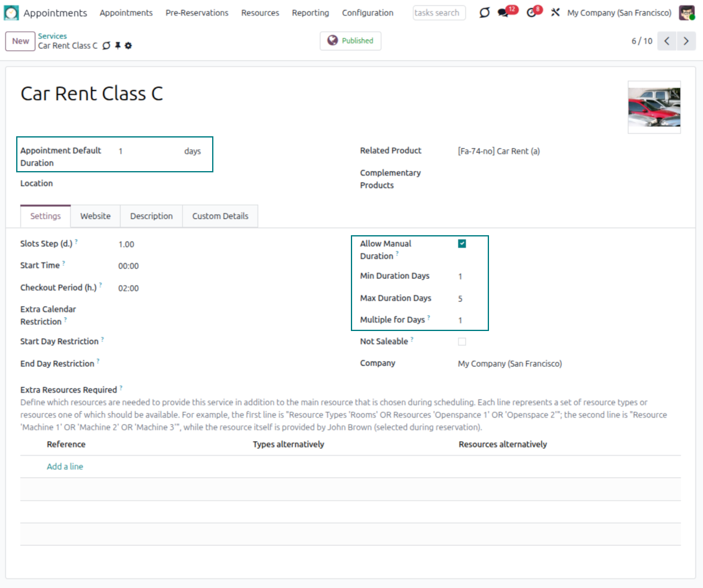This screenshot has height=588, width=703.
Task: Click the debug tools wrench icon
Action: pyautogui.click(x=556, y=13)
